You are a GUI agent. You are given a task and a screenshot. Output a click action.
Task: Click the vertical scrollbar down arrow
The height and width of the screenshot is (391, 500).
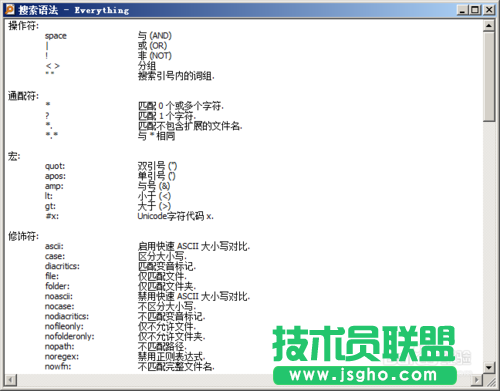pos(489,367)
